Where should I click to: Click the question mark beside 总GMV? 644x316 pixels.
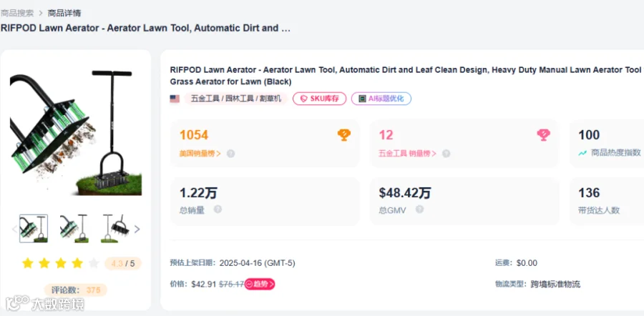pos(419,209)
